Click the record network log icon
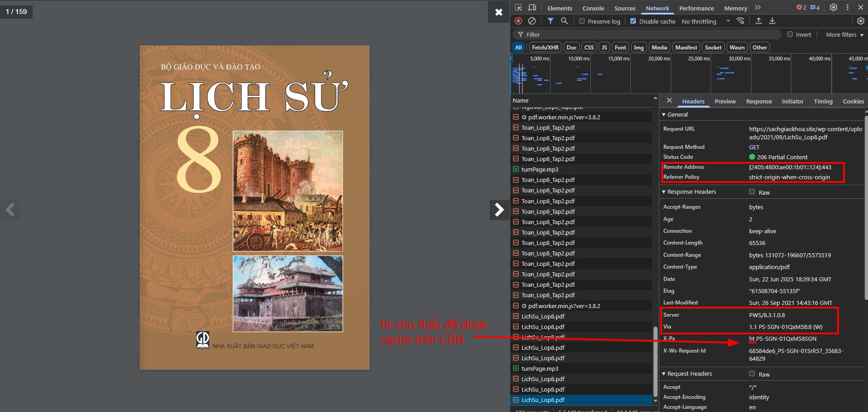Viewport: 868px width, 412px height. pos(518,21)
